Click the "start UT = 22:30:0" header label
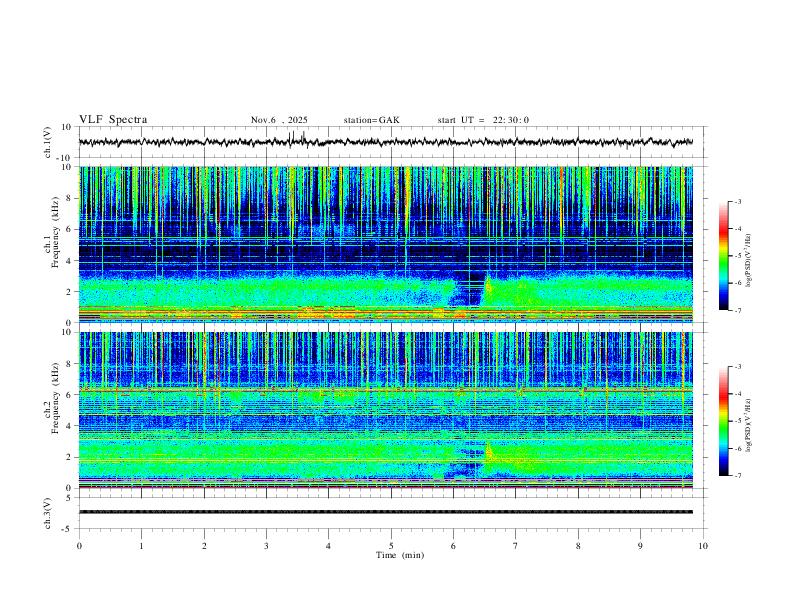This screenshot has height=612, width=792. 483,120
